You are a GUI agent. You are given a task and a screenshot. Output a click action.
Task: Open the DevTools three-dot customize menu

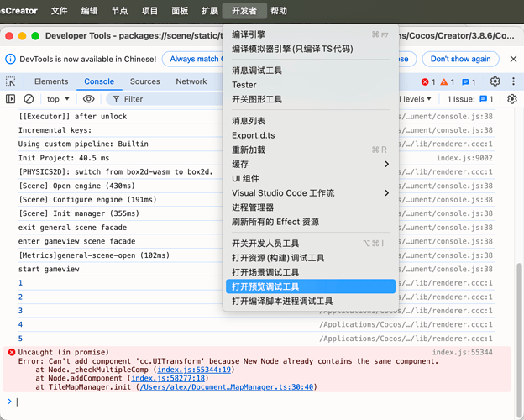(513, 81)
